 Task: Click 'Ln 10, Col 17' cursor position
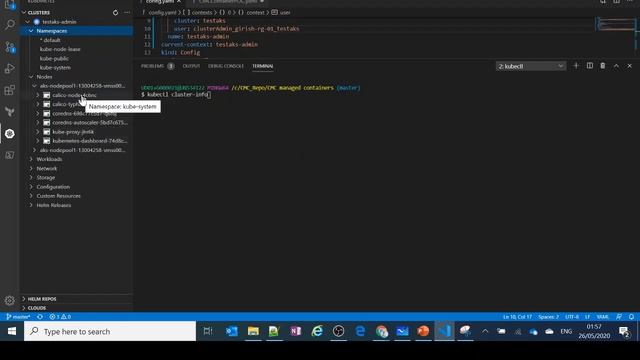pos(517,317)
